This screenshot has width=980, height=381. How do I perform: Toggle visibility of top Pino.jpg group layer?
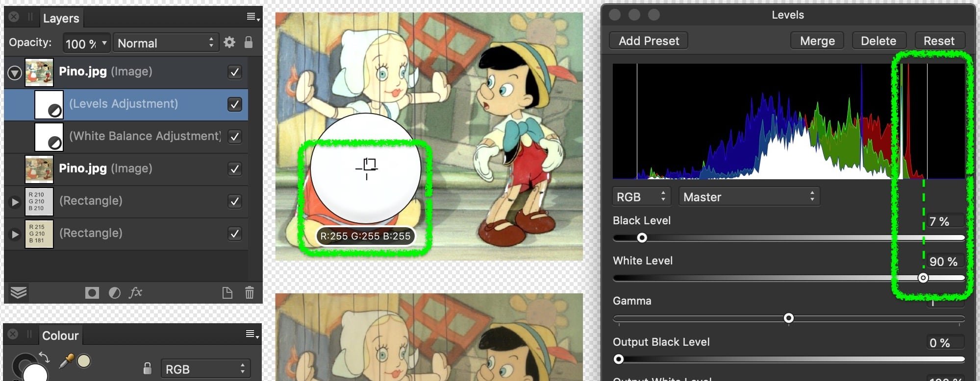click(235, 72)
